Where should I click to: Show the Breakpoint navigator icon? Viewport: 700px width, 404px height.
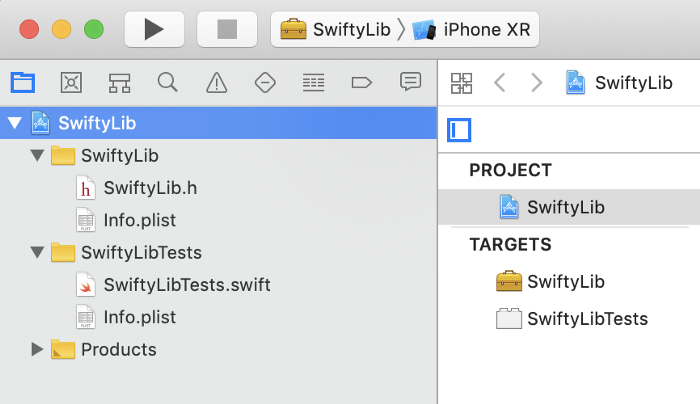coord(362,82)
